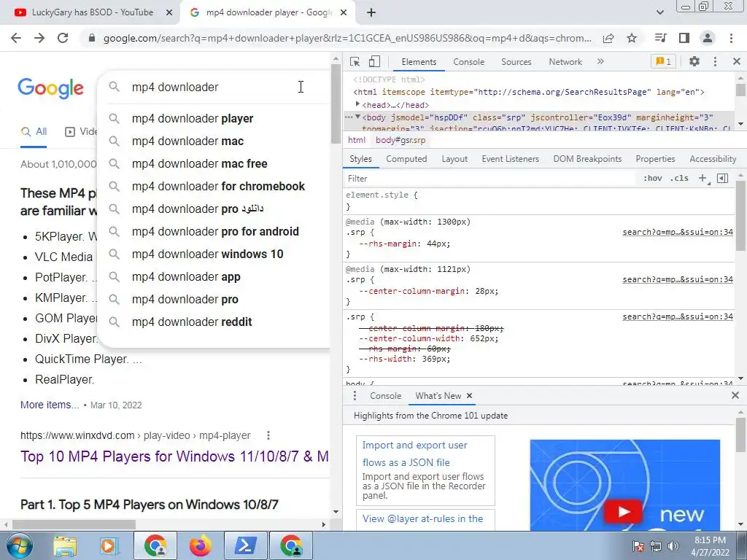Toggle the device toolbar icon in DevTools

374,61
